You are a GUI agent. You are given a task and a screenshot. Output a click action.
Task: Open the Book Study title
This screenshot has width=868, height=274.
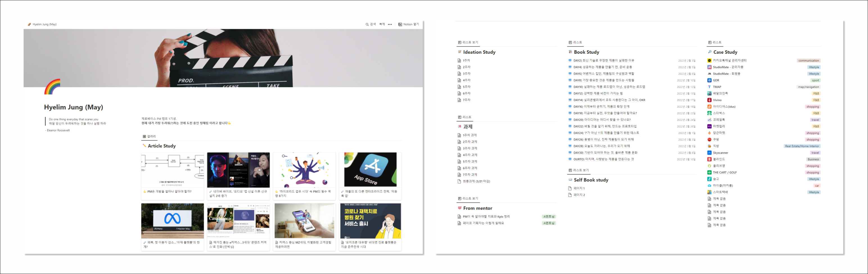(x=586, y=52)
